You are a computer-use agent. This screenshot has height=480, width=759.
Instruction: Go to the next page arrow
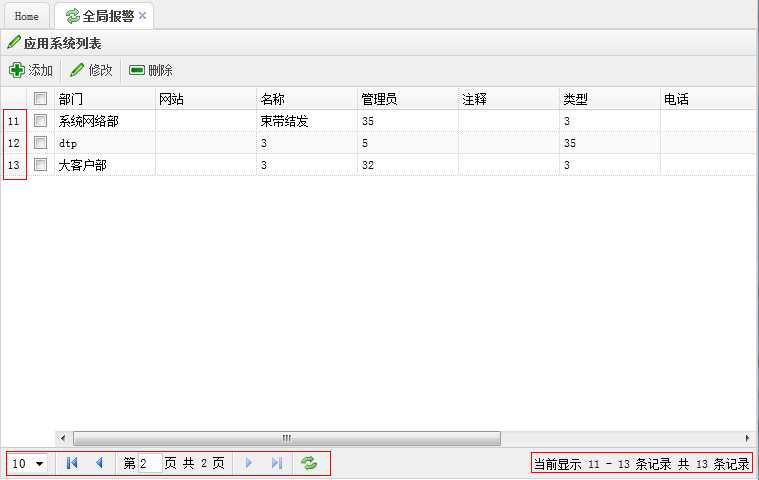[249, 464]
